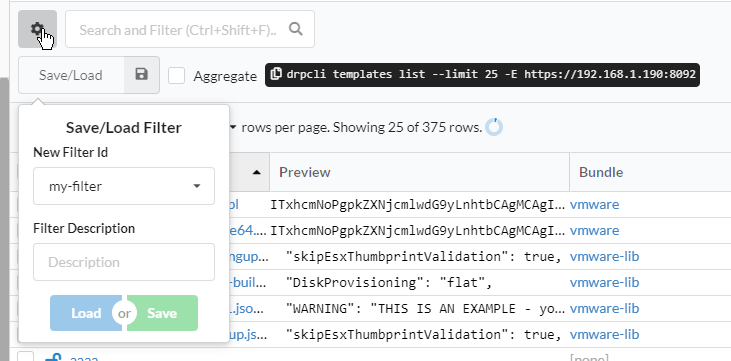Open the filter settings gear

tap(37, 29)
